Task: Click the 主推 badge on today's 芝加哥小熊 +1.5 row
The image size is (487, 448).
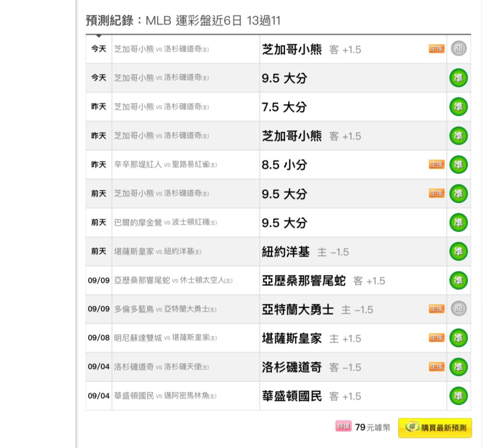Action: [436, 49]
